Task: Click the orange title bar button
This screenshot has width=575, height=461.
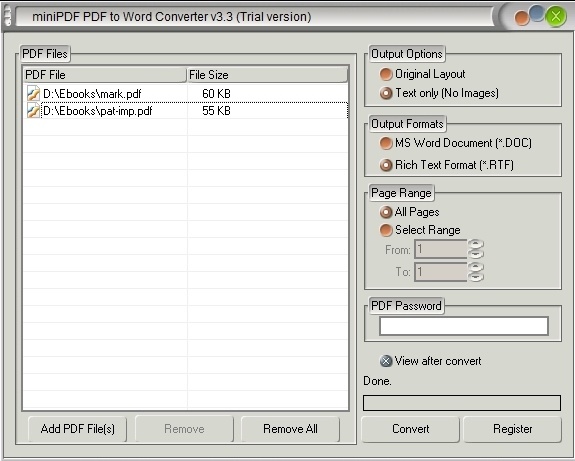Action: click(521, 18)
